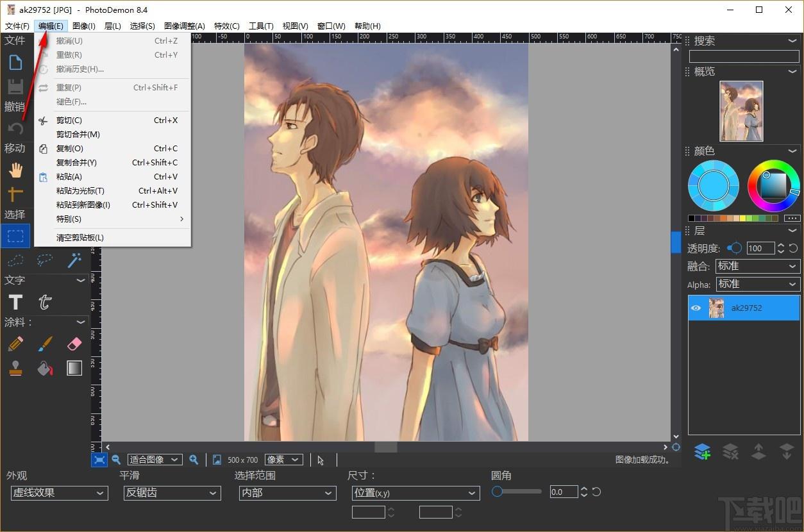Image resolution: width=804 pixels, height=532 pixels.
Task: Click the blue current color circle
Action: [x=714, y=186]
